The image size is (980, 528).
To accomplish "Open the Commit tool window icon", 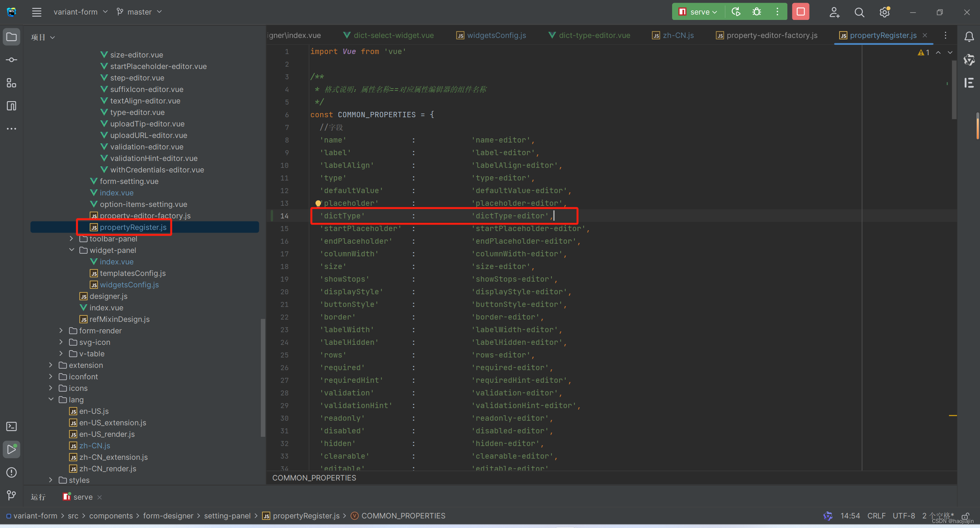I will tap(11, 60).
